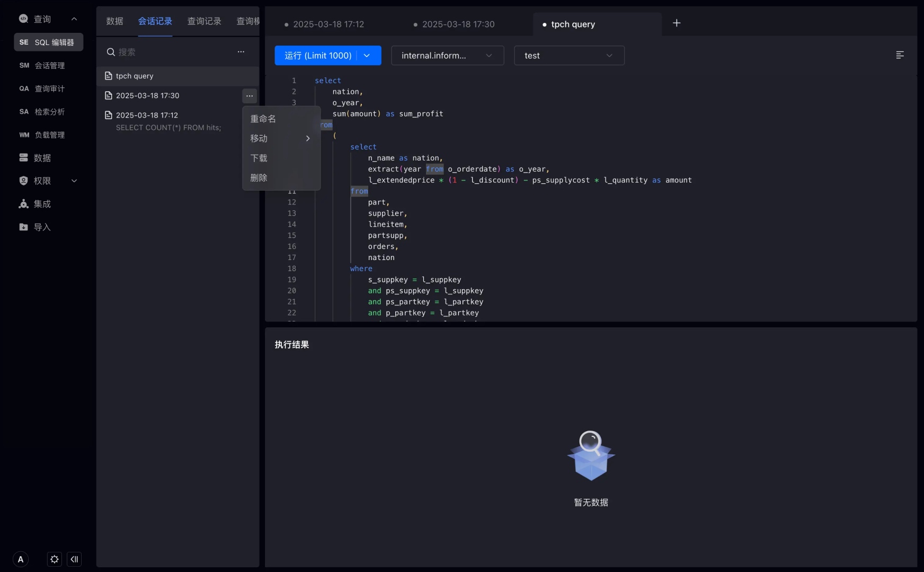This screenshot has width=924, height=572.
Task: Click the 'where' keyword on line 18
Action: point(361,269)
